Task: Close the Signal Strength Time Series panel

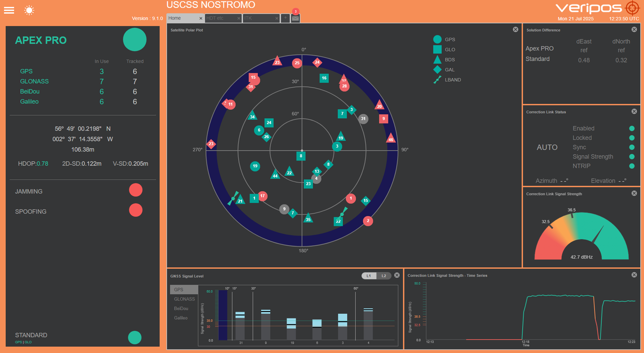Action: [x=634, y=275]
